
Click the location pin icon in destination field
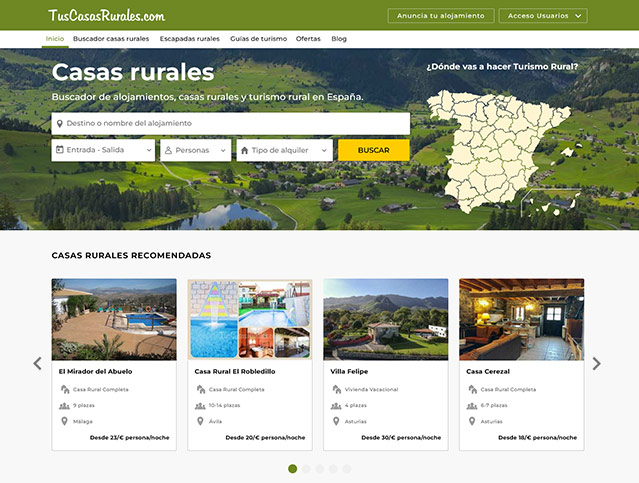tap(60, 124)
